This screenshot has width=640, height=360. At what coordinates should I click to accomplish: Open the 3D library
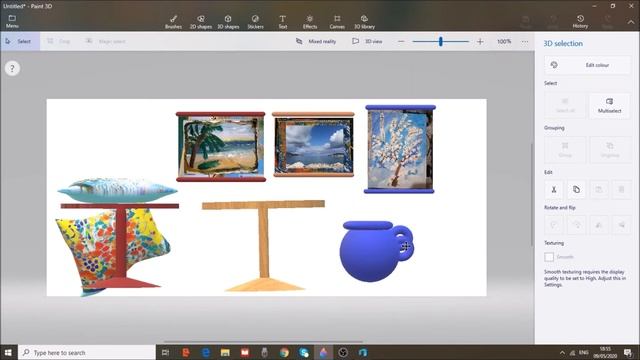coord(364,22)
